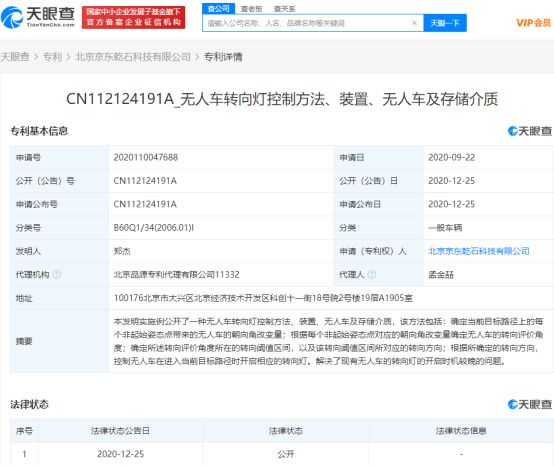Clear the search box with the X icon

(x=414, y=23)
